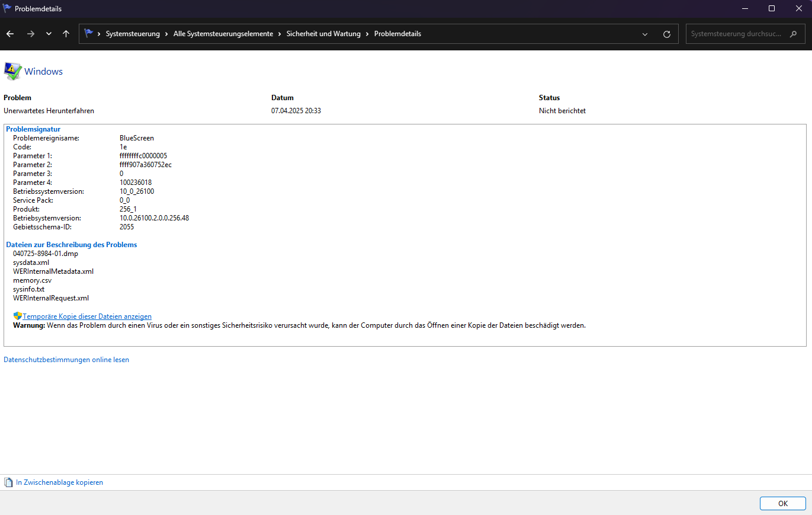Image resolution: width=812 pixels, height=515 pixels.
Task: Click the Dateien zur Beschreibung des Problems heading
Action: pos(72,245)
